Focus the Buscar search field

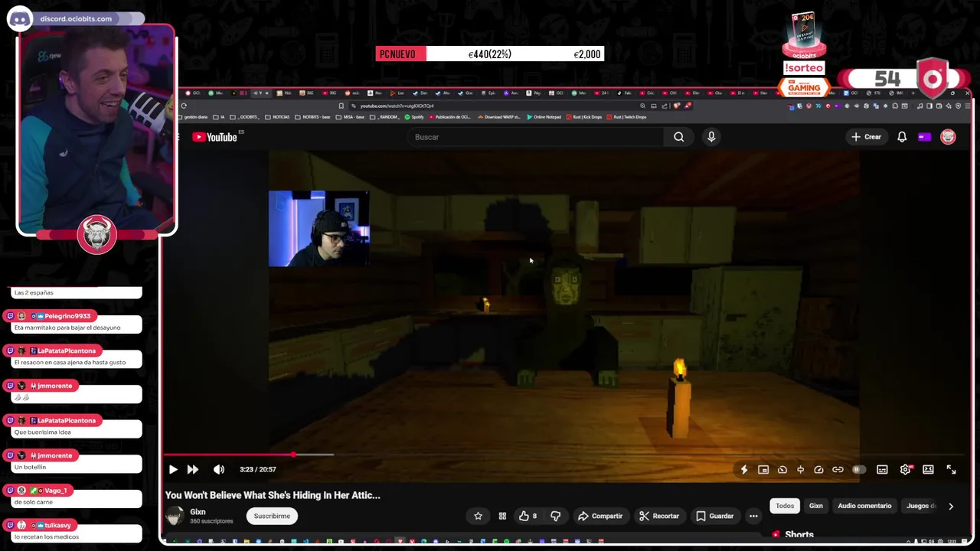(536, 137)
